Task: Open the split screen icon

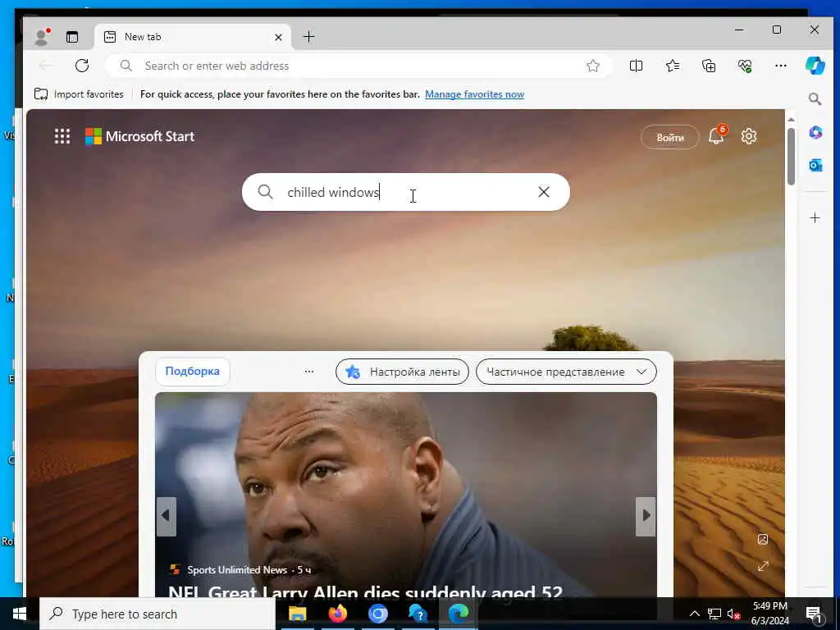Action: [636, 66]
